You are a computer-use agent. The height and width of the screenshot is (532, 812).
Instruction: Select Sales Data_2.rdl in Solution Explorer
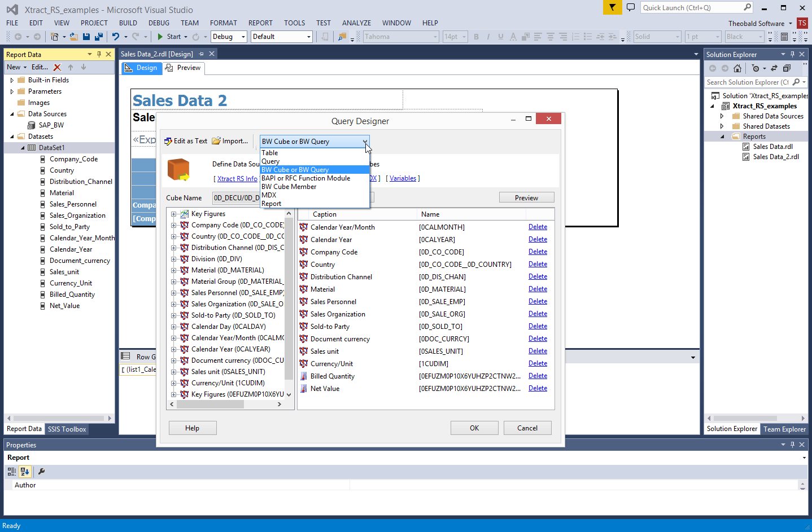click(776, 157)
